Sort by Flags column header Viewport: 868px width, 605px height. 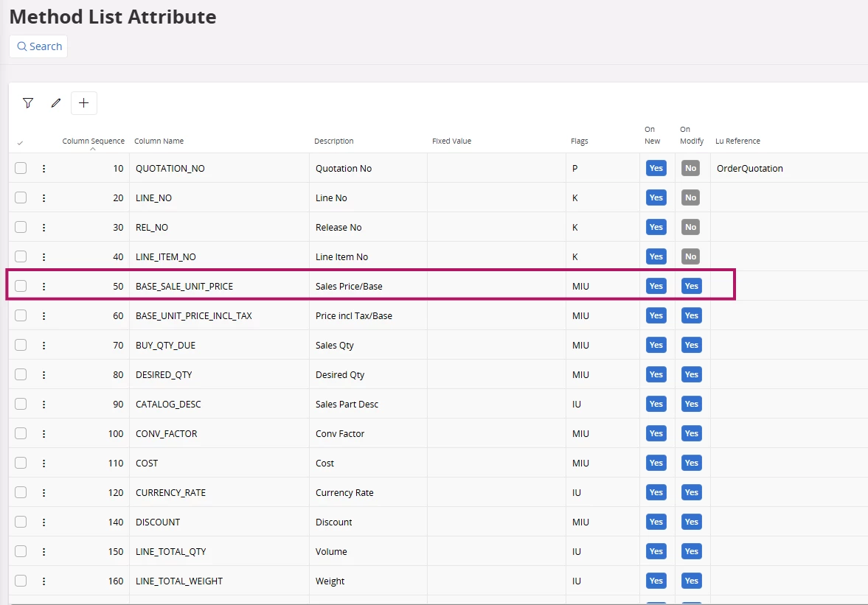click(580, 141)
